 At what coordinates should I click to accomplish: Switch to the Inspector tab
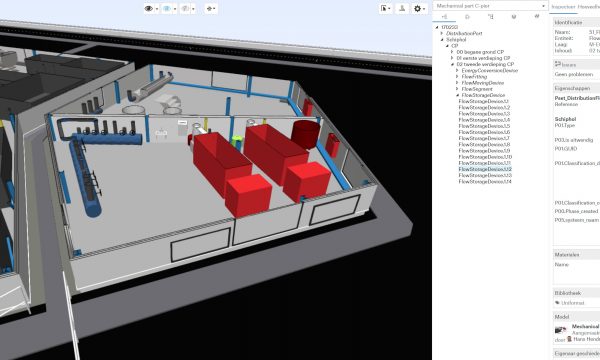(x=563, y=7)
